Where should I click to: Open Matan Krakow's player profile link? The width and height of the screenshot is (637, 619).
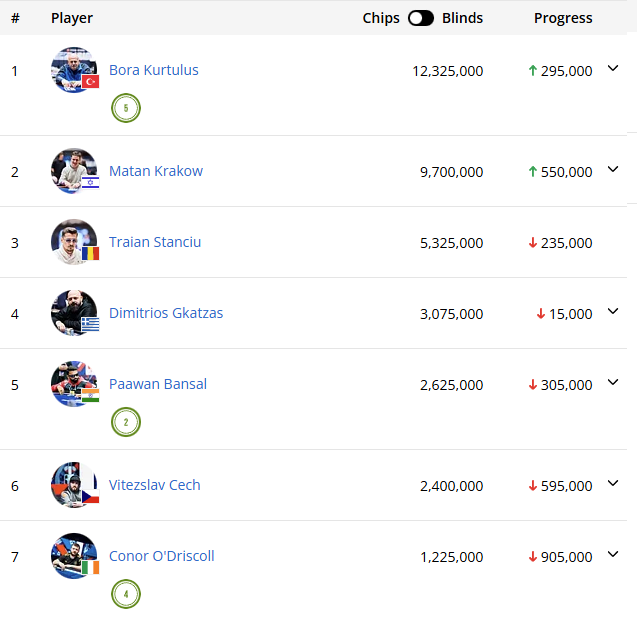pos(156,171)
